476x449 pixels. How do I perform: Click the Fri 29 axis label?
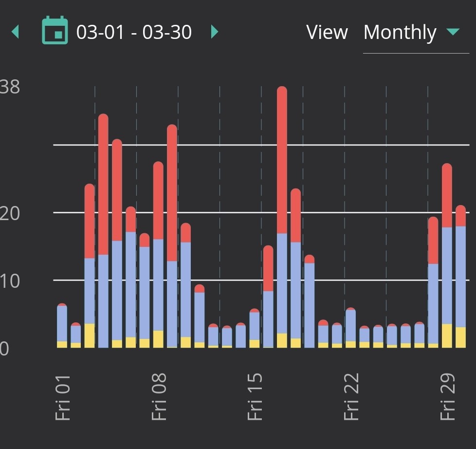pos(447,397)
